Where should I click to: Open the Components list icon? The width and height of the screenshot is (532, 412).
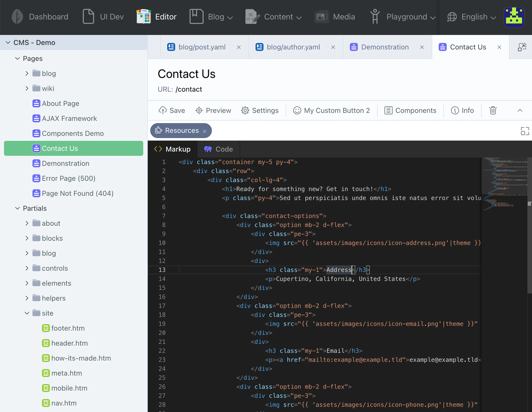click(x=388, y=110)
